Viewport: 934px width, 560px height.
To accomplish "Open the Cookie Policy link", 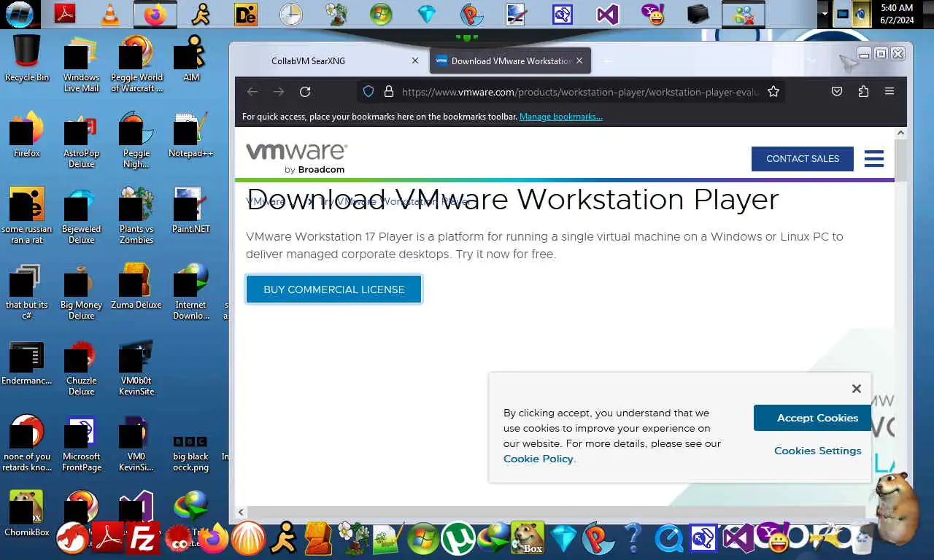I will coord(539,459).
